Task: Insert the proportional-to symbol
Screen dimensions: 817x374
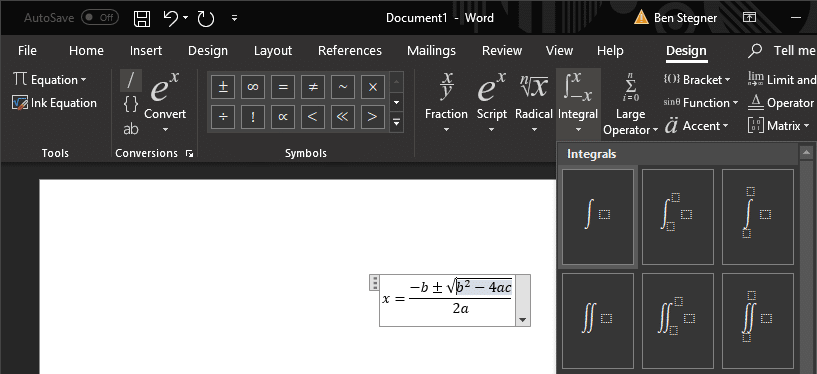Action: [283, 117]
